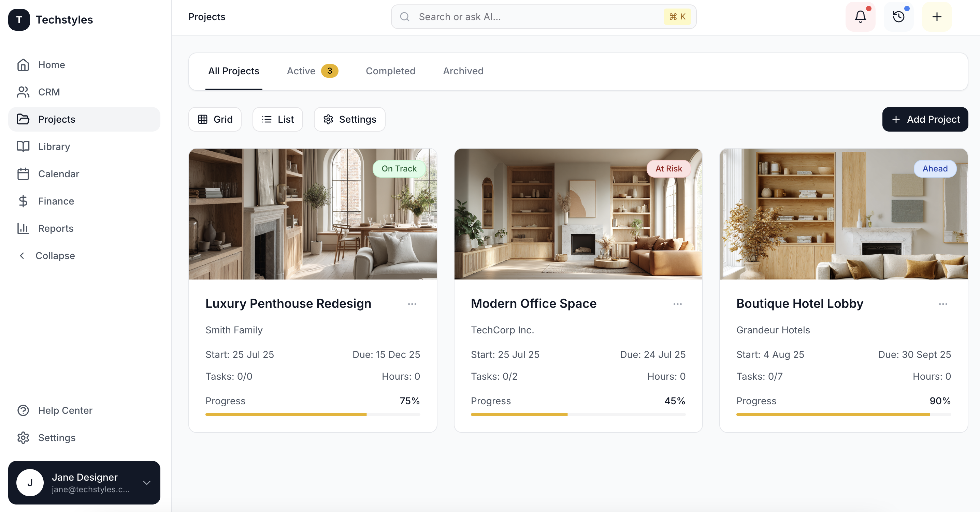This screenshot has height=512, width=980.
Task: Open Finance section in sidebar
Action: [x=56, y=201]
